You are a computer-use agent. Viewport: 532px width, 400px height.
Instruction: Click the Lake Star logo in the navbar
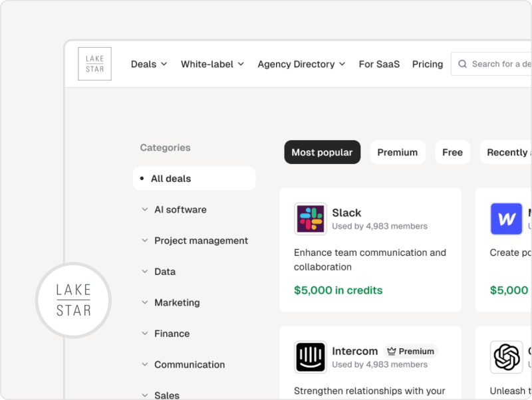[x=94, y=63]
